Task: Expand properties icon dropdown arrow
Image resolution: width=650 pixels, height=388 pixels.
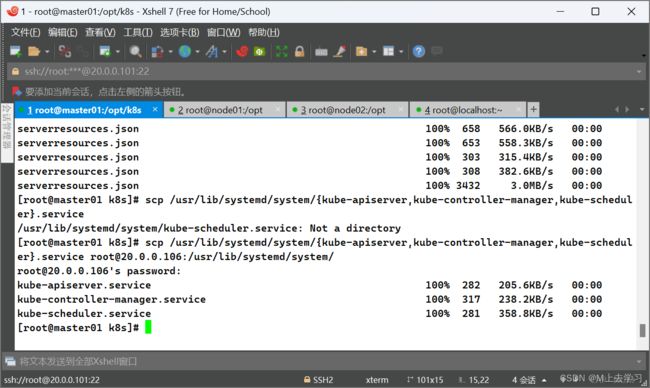Action: click(118, 52)
